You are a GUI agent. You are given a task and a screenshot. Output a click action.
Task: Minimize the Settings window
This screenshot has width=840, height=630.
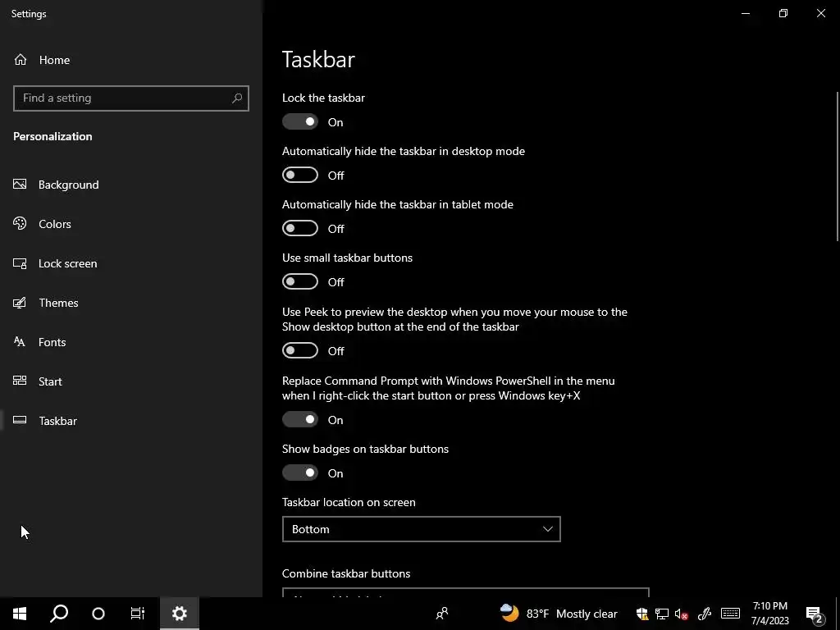pos(746,13)
